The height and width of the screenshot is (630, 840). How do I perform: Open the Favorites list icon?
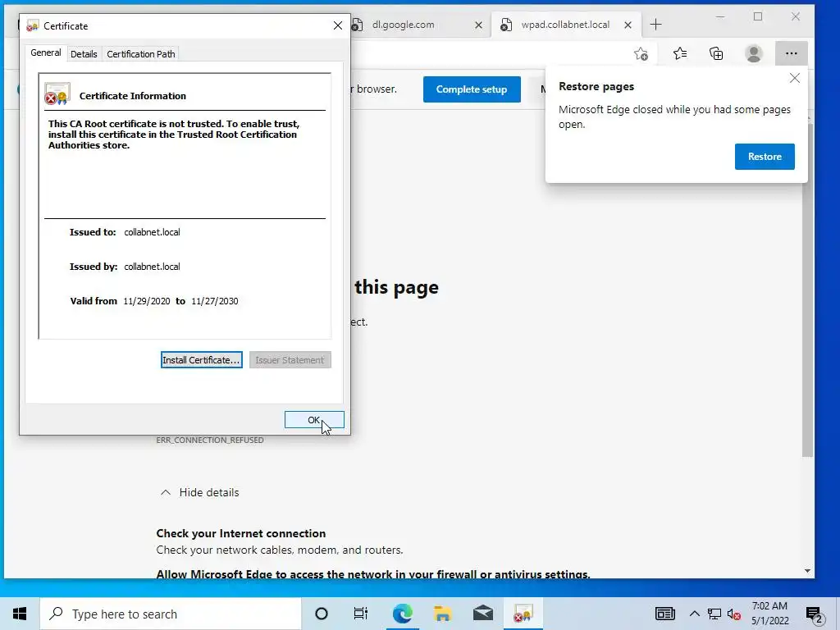680,53
